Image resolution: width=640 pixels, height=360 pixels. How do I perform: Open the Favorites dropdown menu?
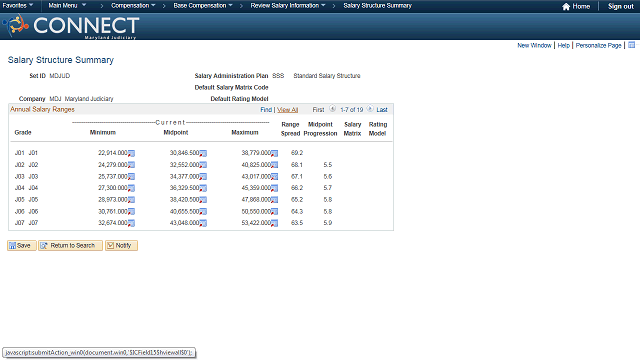pyautogui.click(x=18, y=6)
